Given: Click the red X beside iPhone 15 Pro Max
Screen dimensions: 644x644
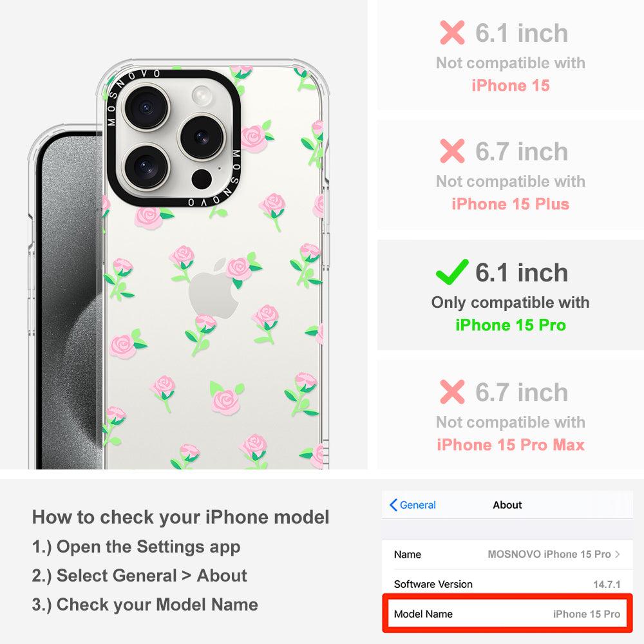Looking at the screenshot, I should [x=452, y=392].
